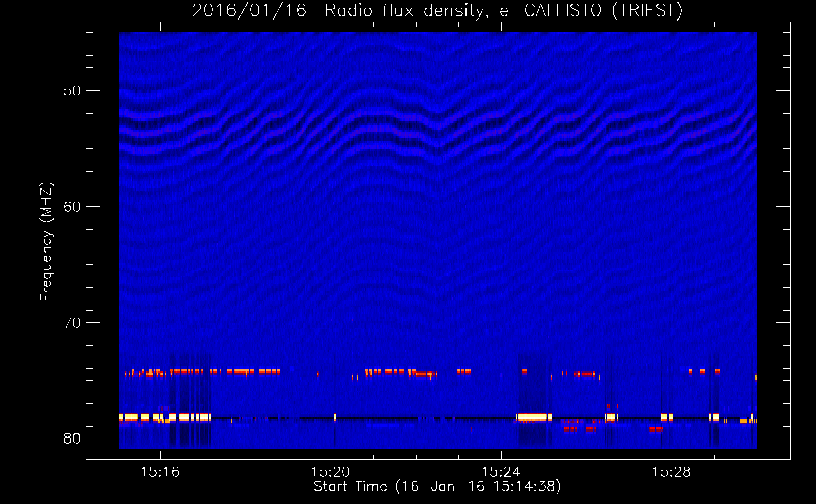Viewport: 816px width, 504px height.
Task: Click the '15:16' time tick label
Action: [x=160, y=472]
